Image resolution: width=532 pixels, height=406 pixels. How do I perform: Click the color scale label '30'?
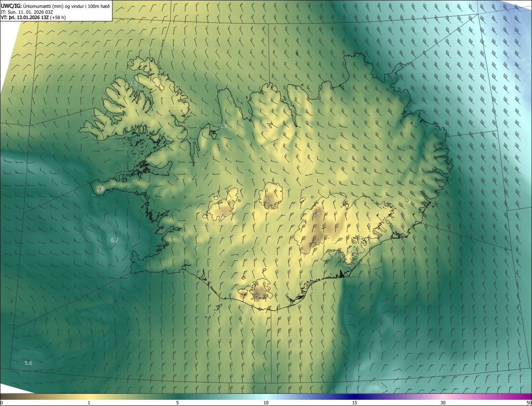pos(443,403)
